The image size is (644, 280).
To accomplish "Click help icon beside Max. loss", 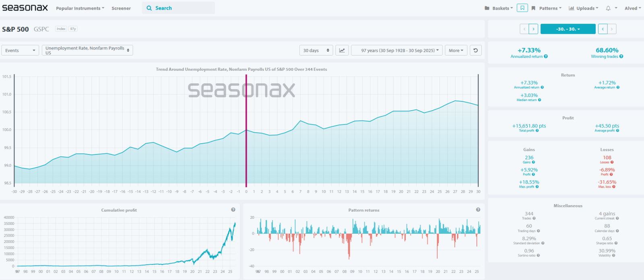I will tap(614, 187).
